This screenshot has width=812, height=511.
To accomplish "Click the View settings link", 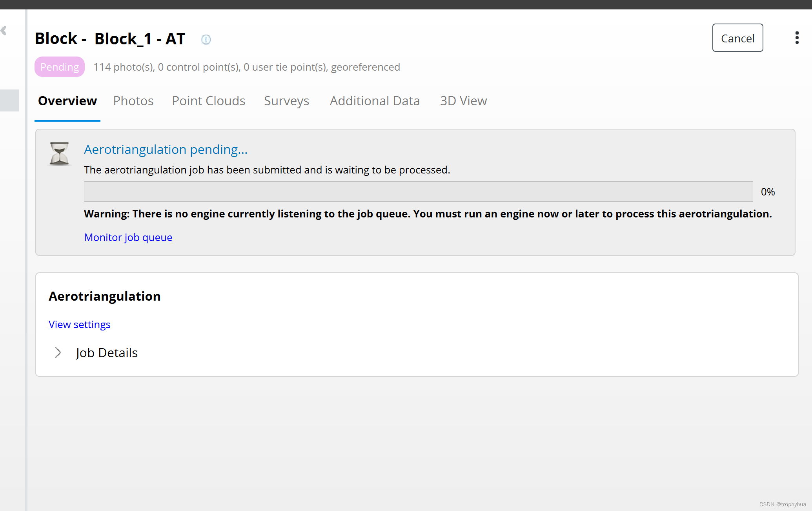I will tap(79, 324).
